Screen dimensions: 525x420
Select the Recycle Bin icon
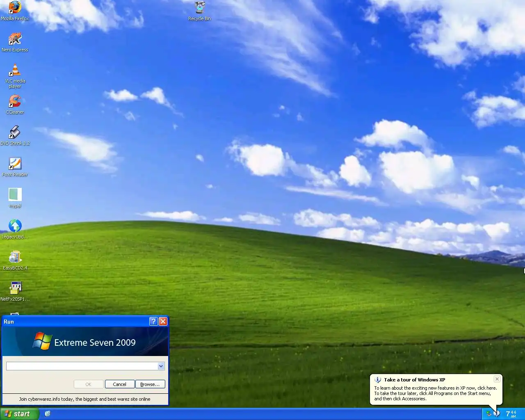(199, 11)
